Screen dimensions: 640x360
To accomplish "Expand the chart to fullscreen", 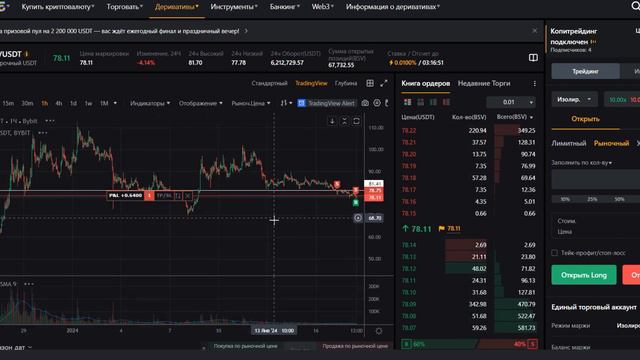I will coord(384,83).
